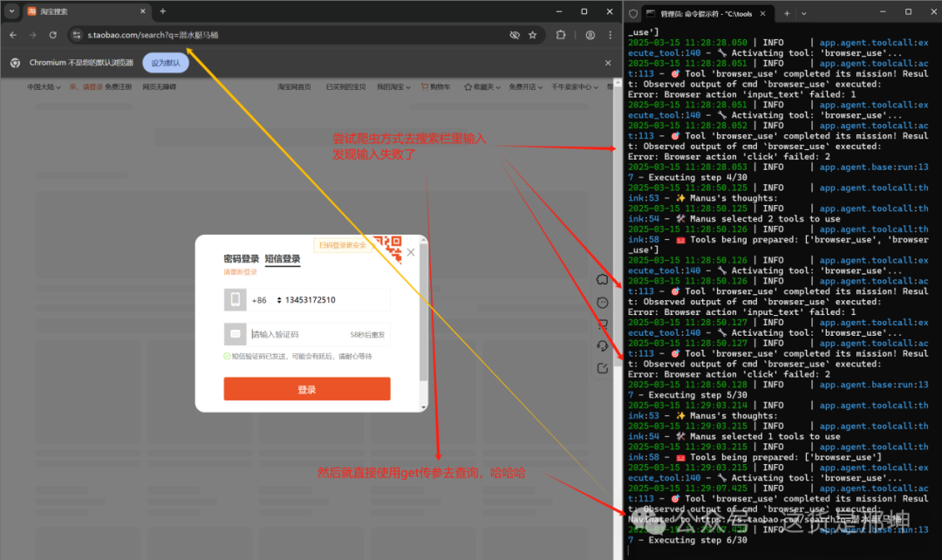This screenshot has width=942, height=560.
Task: Expand the 中国大陆 region dropdown
Action: pyautogui.click(x=44, y=87)
